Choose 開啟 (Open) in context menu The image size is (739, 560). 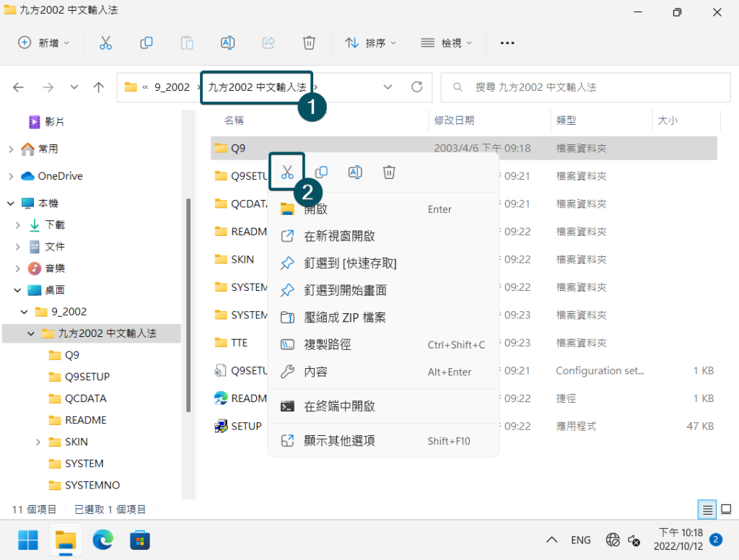(382, 209)
